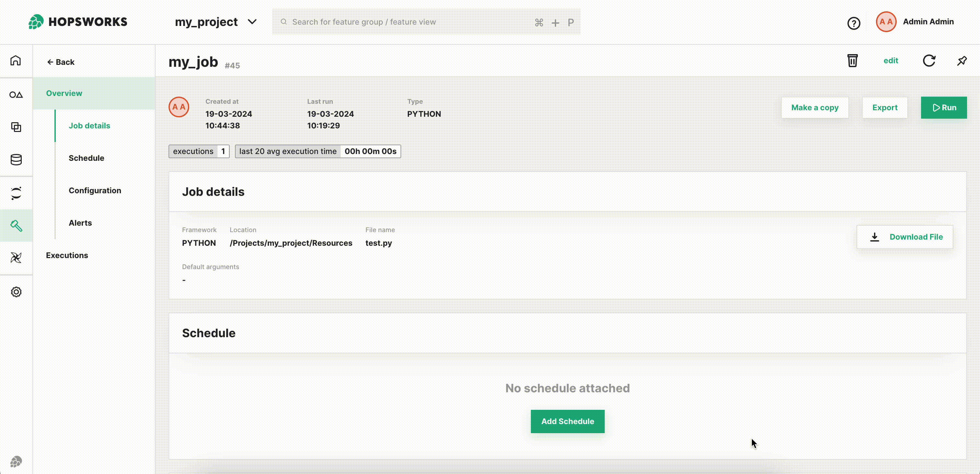Refresh the job with reload icon
Screen dimensions: 980x474
point(929,61)
